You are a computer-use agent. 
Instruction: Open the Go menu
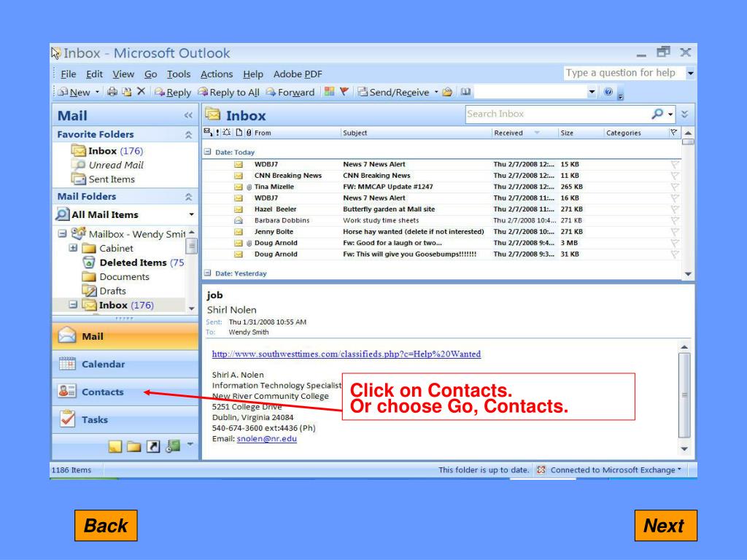tap(150, 74)
